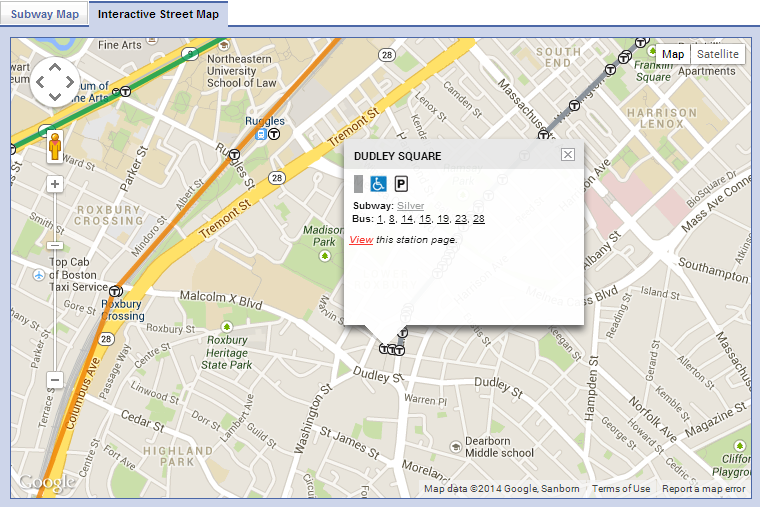Zoom out using the minus button

55,380
